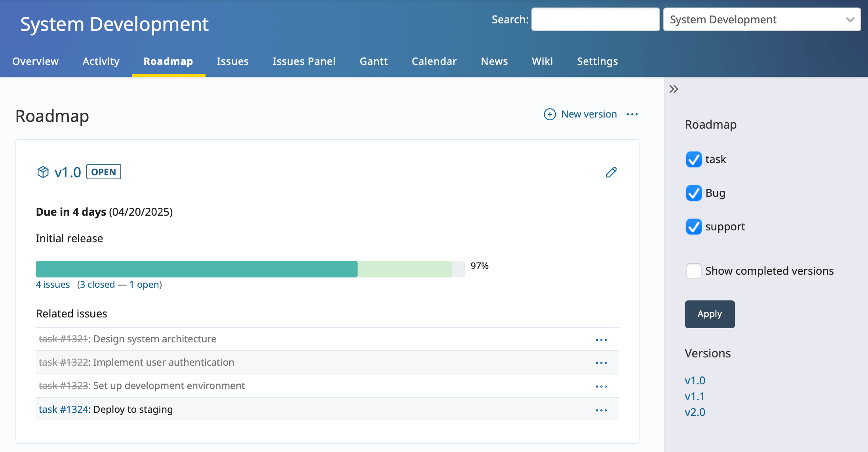
Task: Open the Issues Panel tab
Action: (x=304, y=61)
